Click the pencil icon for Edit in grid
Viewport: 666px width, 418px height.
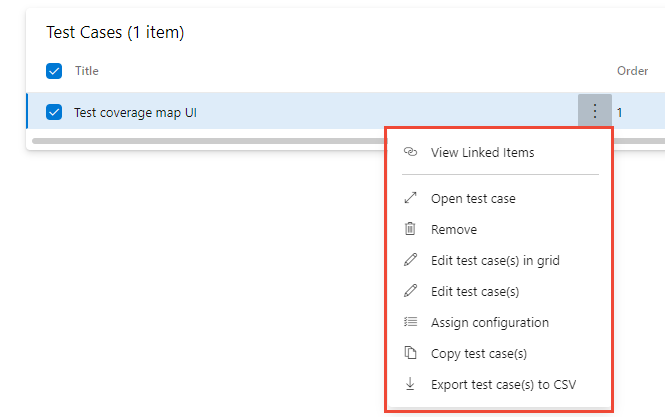coord(410,261)
